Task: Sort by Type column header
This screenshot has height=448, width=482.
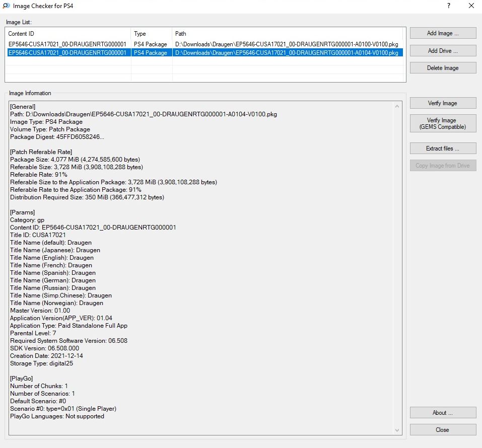Action: tap(152, 34)
